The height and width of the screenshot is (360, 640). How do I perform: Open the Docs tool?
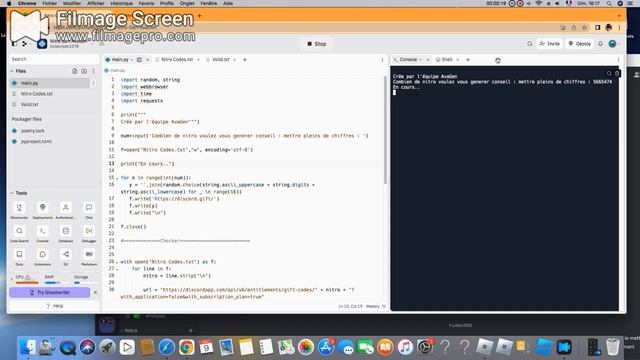tap(19, 257)
